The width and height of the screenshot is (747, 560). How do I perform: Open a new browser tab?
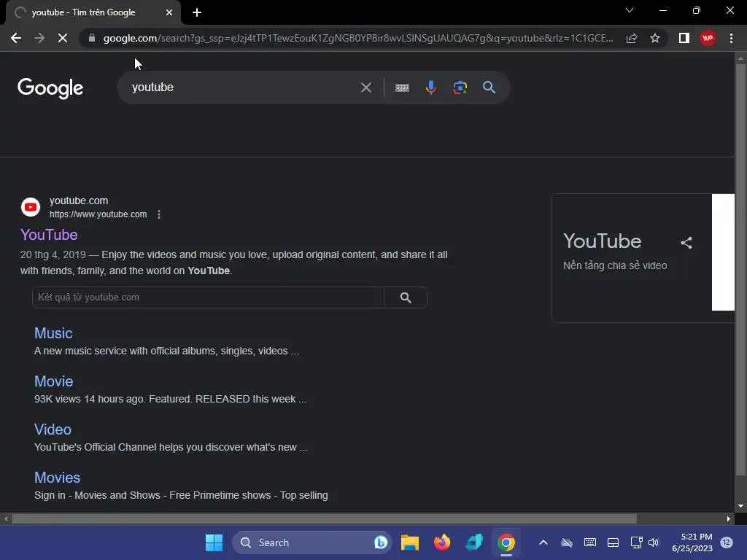coord(197,12)
